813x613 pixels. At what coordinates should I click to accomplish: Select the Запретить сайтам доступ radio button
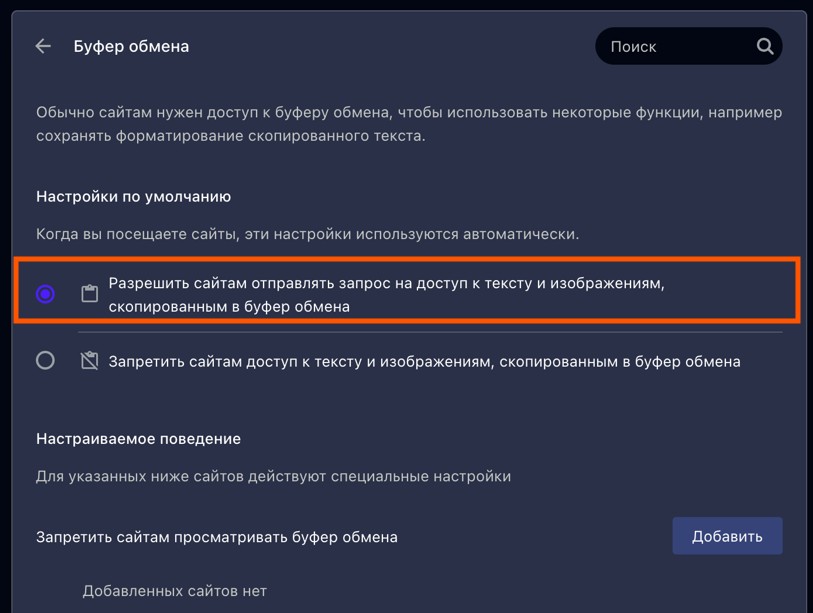click(x=45, y=360)
